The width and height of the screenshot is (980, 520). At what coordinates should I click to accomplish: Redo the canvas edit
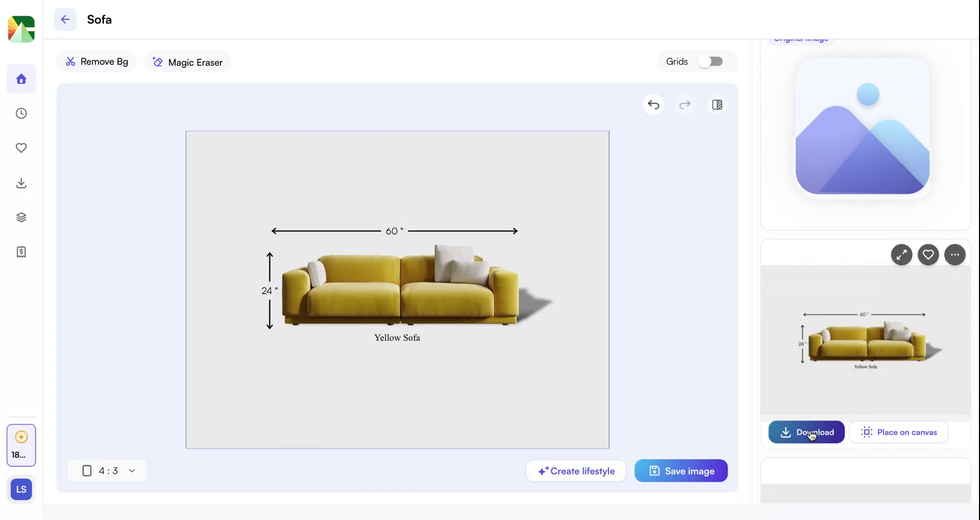pyautogui.click(x=685, y=105)
